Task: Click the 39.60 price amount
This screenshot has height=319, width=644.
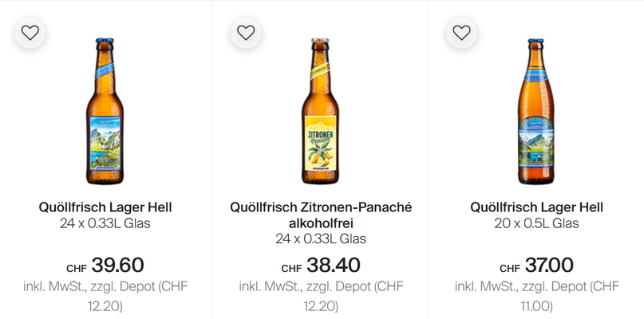Action: [x=117, y=265]
